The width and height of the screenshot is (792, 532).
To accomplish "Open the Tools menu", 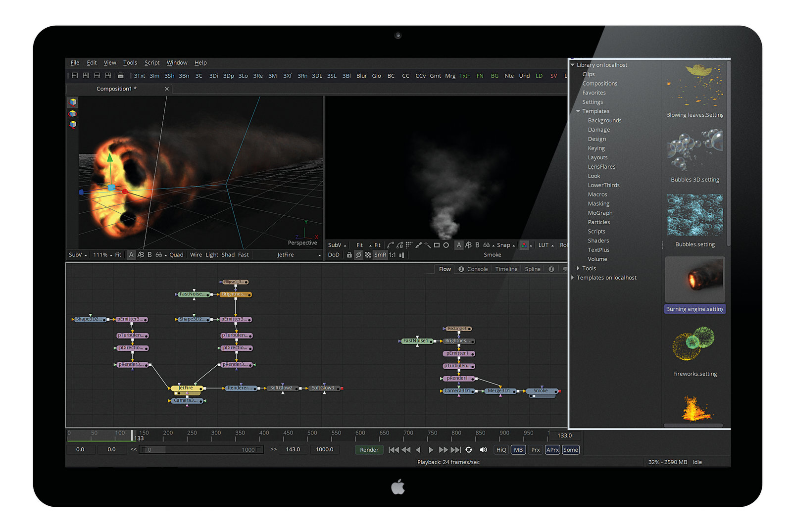I will (x=130, y=63).
